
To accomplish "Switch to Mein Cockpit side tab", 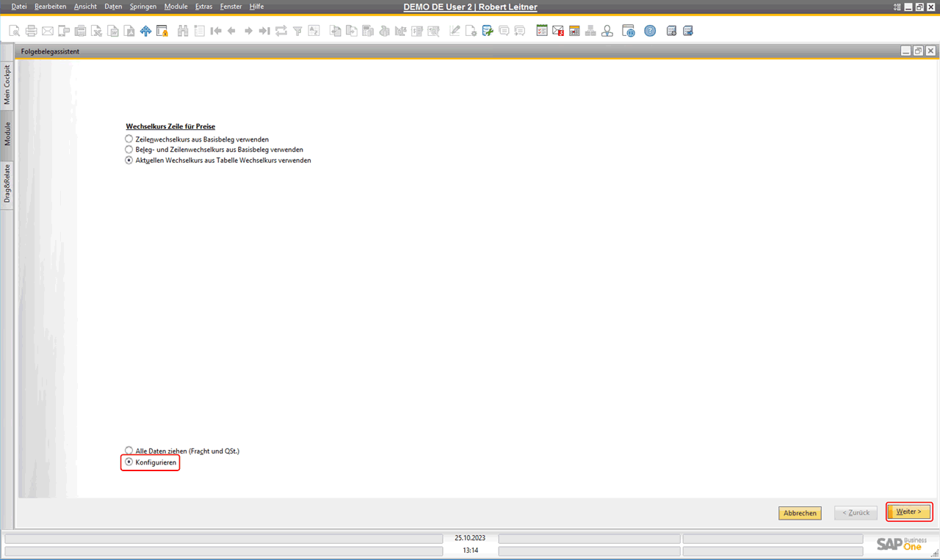I will pyautogui.click(x=7, y=84).
